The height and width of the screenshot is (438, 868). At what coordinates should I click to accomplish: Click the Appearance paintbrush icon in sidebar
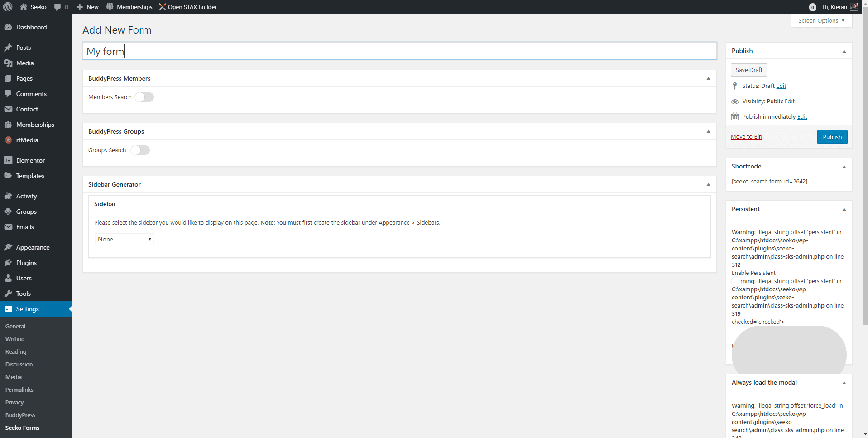coord(8,247)
